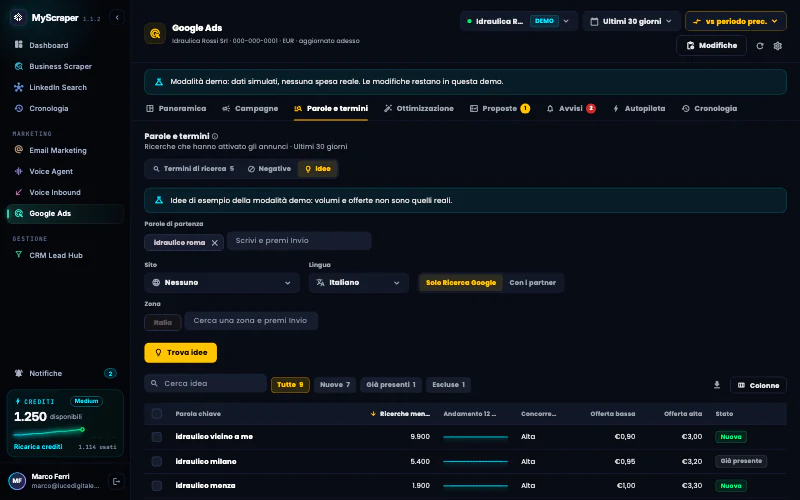This screenshot has width=800, height=500.
Task: Click the flask icon in the demo mode banner
Action: [x=159, y=82]
